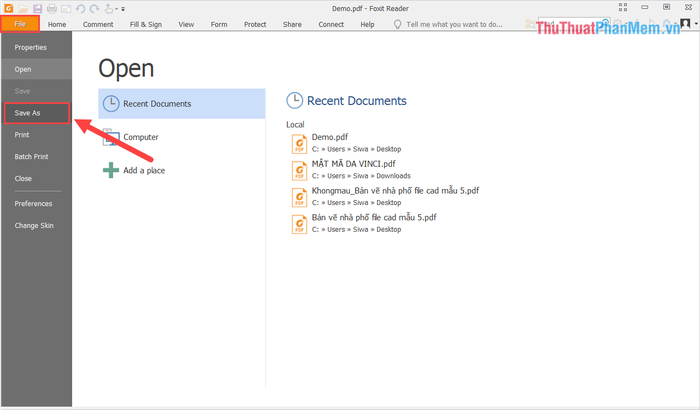The image size is (700, 410).
Task: Click the lightbulb Tell Me icon
Action: [x=397, y=24]
